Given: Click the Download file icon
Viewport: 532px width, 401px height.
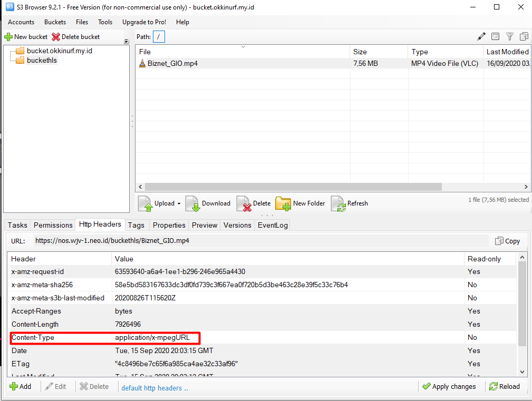Looking at the screenshot, I should 193,204.
